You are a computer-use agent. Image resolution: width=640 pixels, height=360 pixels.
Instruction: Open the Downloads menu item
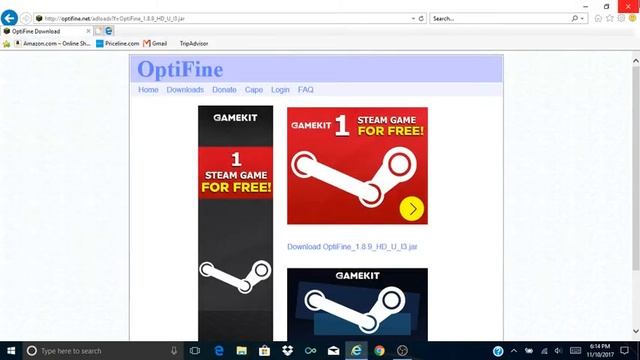pyautogui.click(x=185, y=90)
